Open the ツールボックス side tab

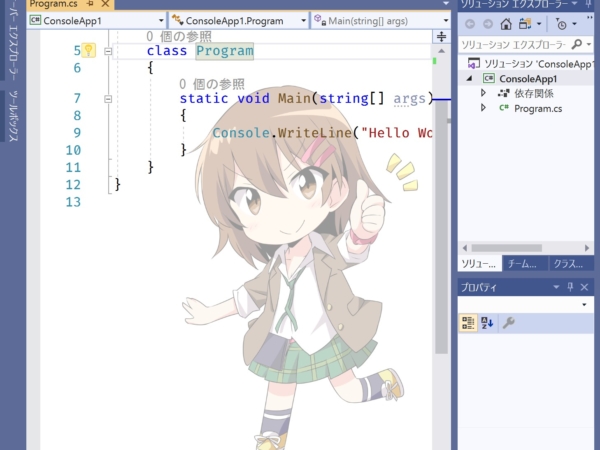coord(13,116)
